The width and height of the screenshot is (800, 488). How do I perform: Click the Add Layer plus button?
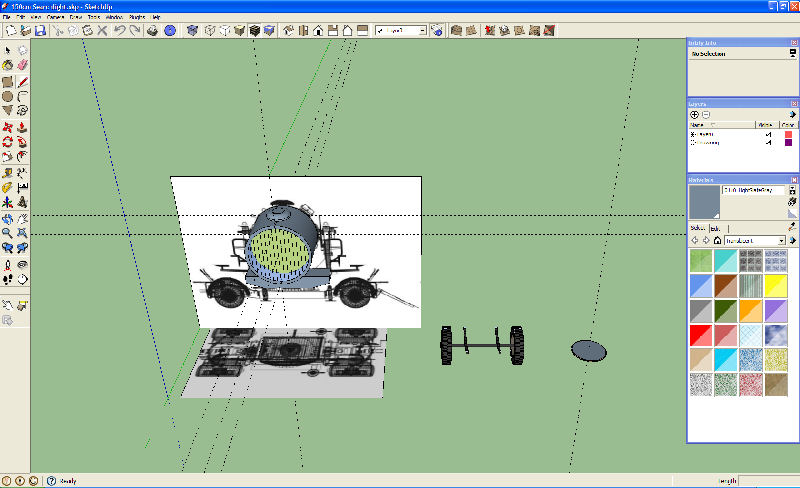695,114
